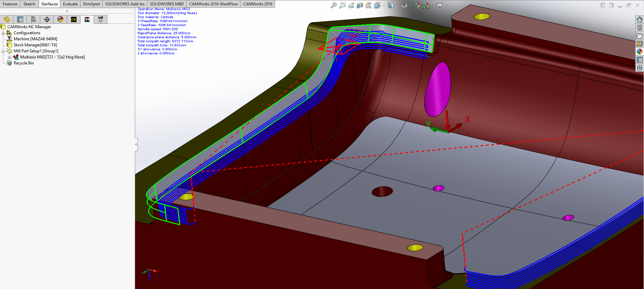Click the Previous View icon
This screenshot has height=289, width=644.
tap(351, 5)
